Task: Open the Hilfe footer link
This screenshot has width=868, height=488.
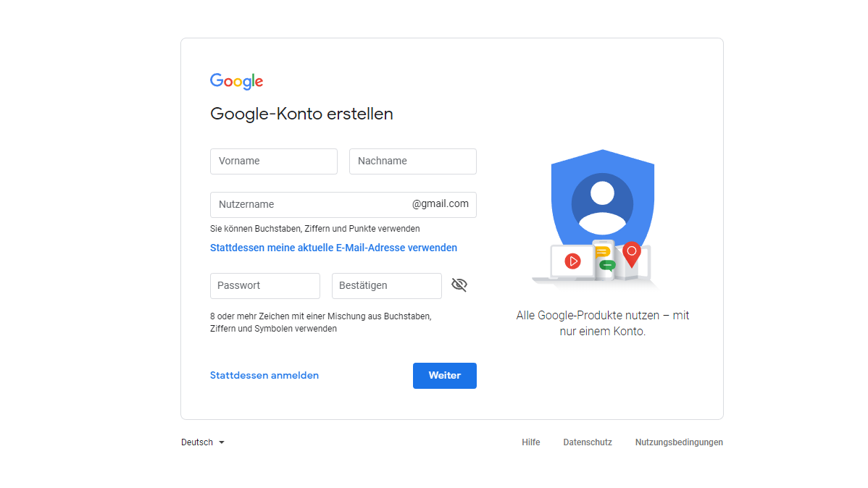Action: [530, 442]
